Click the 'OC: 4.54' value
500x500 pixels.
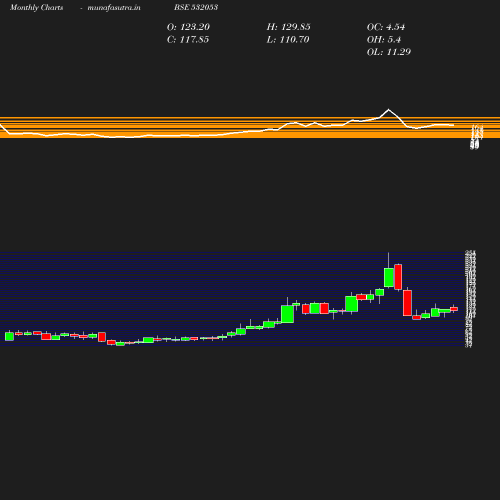386,27
